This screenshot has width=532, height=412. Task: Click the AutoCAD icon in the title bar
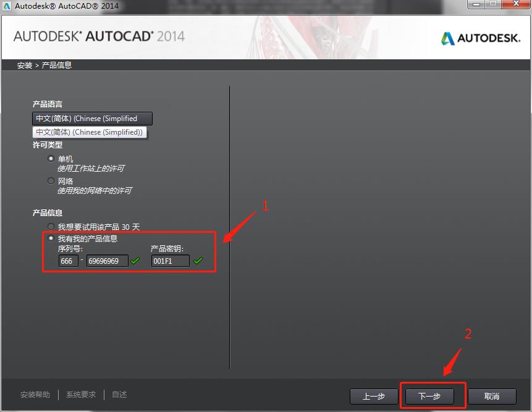tap(6, 6)
